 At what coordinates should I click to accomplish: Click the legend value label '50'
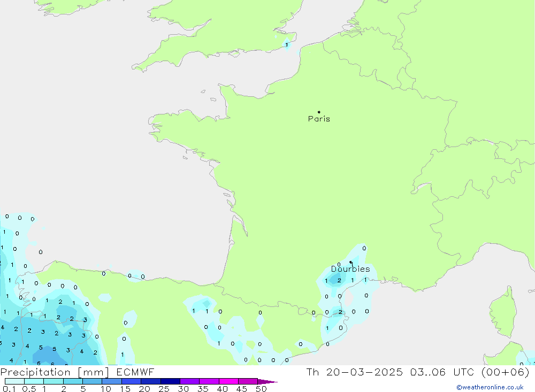261,389
